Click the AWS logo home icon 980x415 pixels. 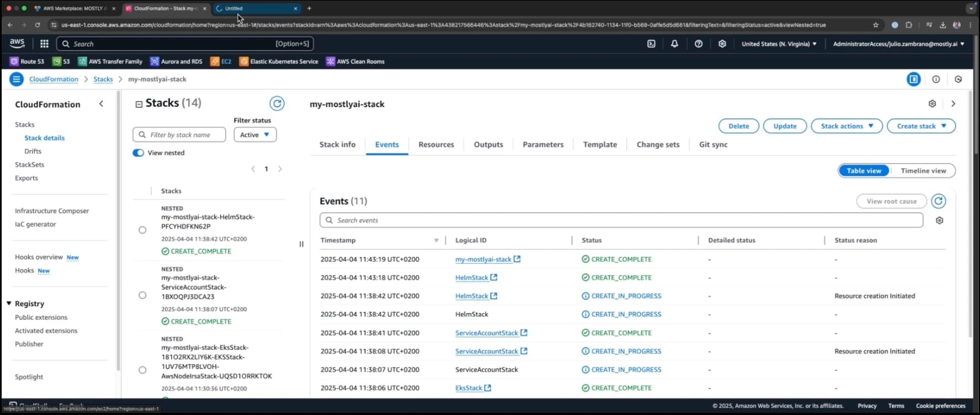click(17, 43)
